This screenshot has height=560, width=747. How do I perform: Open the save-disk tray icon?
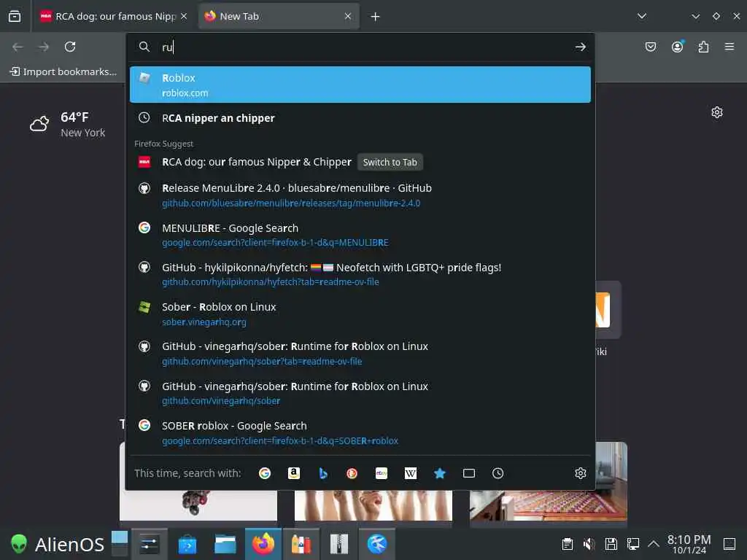611,544
